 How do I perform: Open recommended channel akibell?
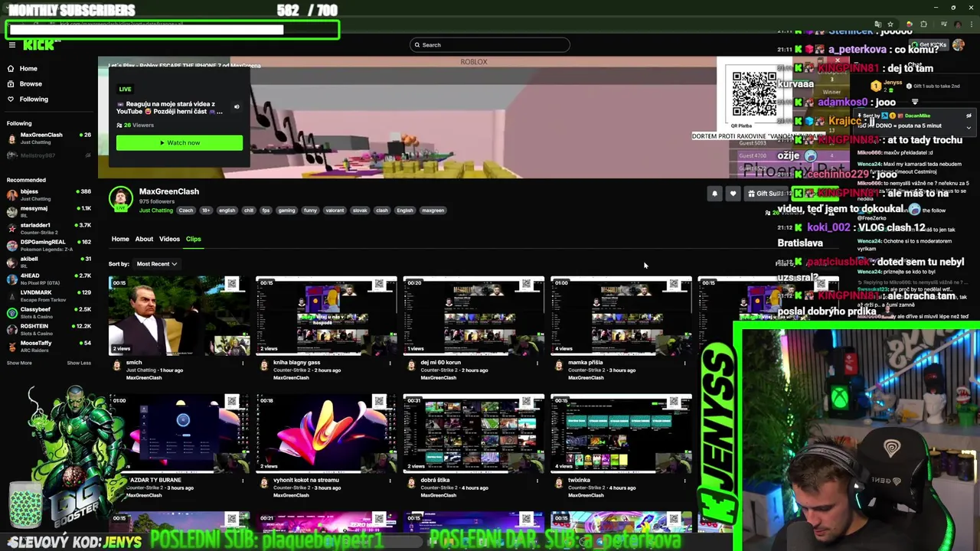click(x=48, y=262)
